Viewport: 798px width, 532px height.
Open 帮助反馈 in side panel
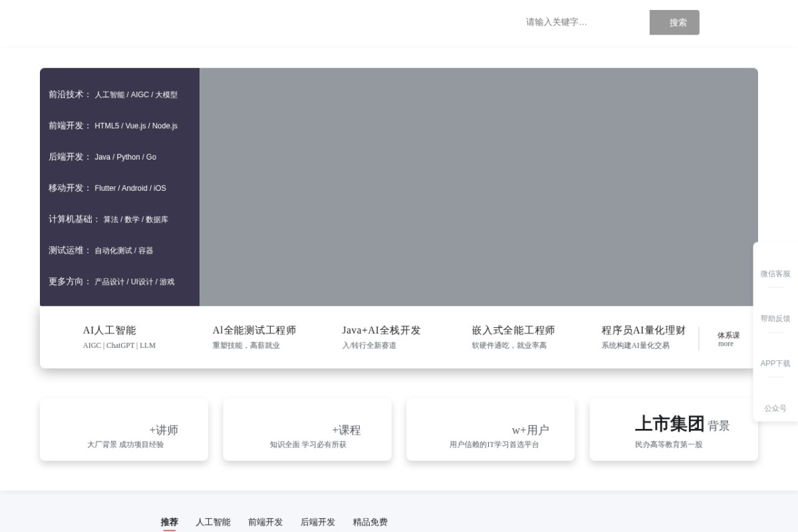click(x=775, y=319)
